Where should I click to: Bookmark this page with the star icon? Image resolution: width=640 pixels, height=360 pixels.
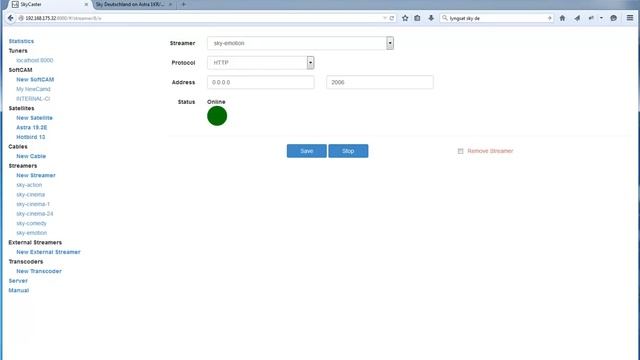click(405, 18)
